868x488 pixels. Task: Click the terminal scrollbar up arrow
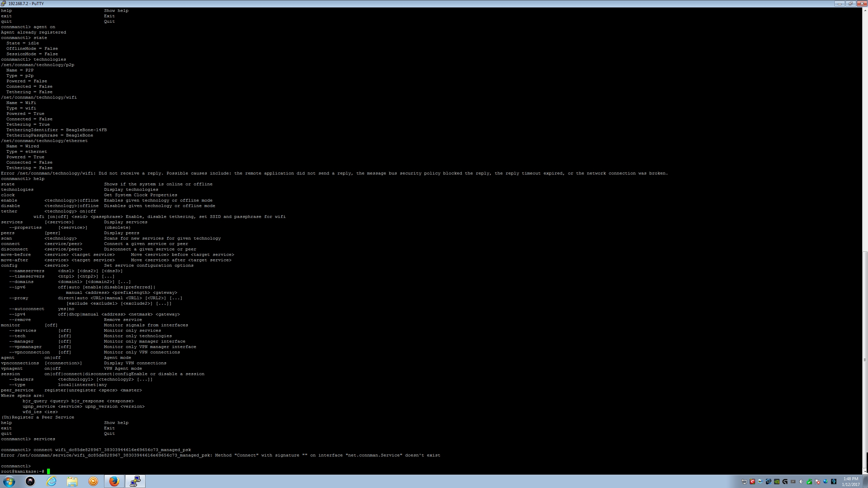pos(865,11)
